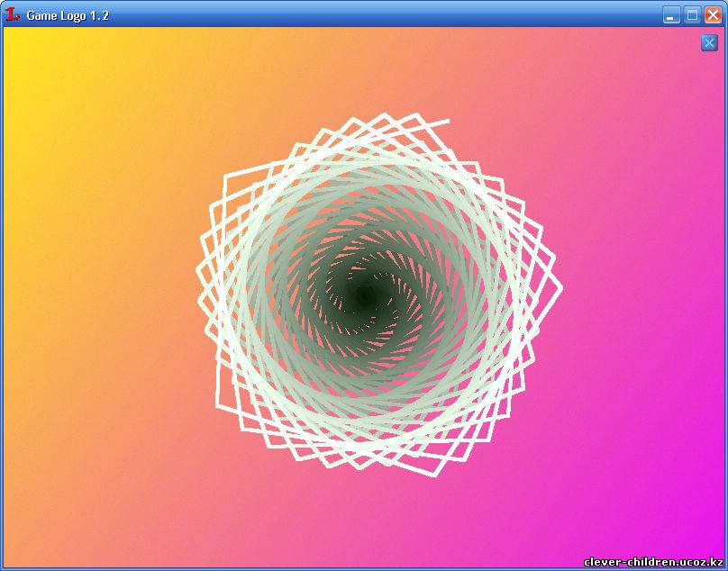Minimize the Game Logo window
728x571 pixels.
(x=671, y=14)
